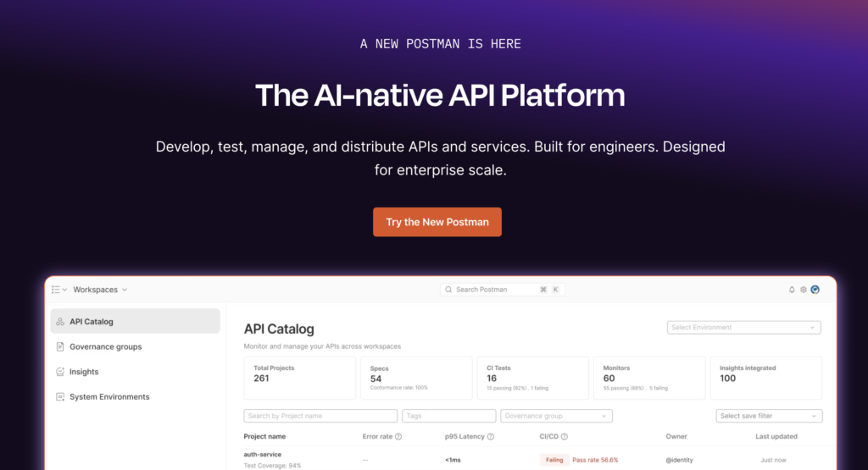Screen dimensions: 868x470
Task: Click the System Environments sidebar icon
Action: tap(60, 396)
